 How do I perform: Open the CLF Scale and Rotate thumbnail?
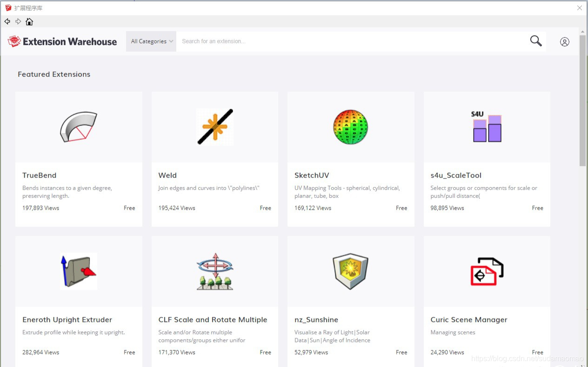point(215,271)
